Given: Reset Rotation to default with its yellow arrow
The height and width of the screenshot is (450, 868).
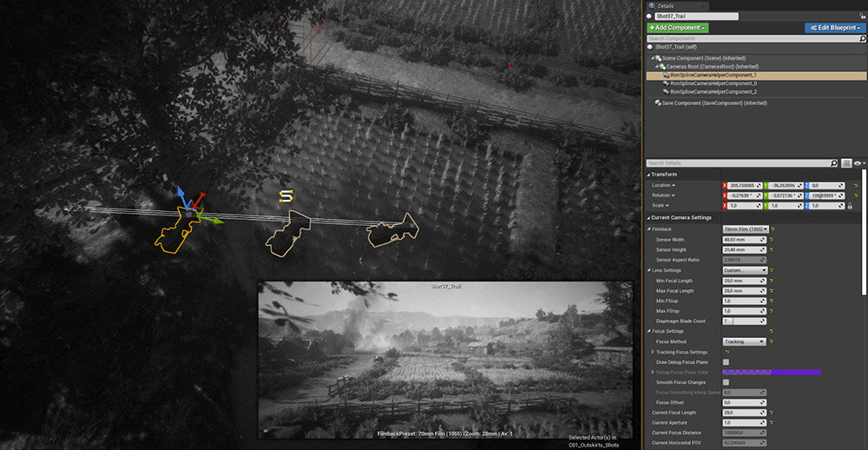Looking at the screenshot, I should coord(856,195).
